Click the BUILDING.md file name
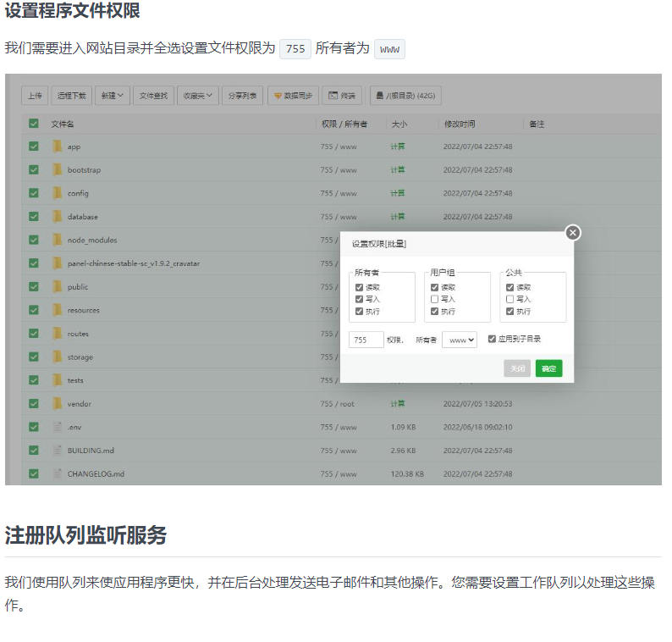672x642 pixels. click(91, 451)
